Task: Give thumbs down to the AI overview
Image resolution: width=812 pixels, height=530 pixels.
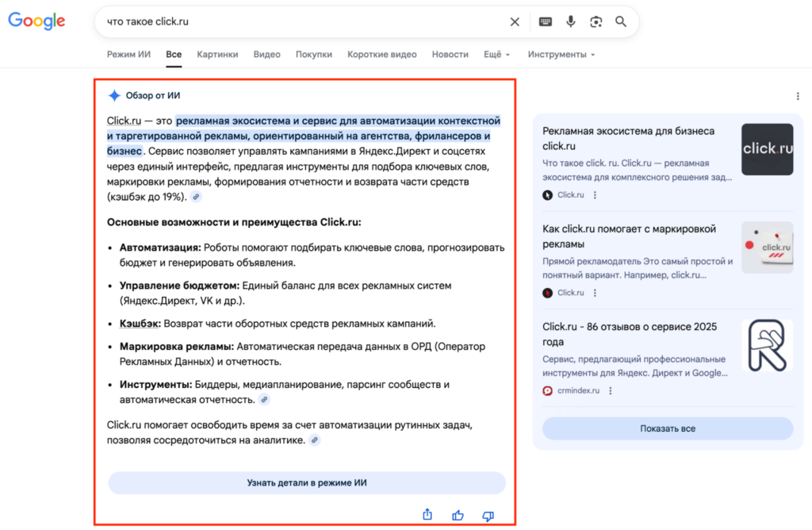Action: (x=488, y=516)
